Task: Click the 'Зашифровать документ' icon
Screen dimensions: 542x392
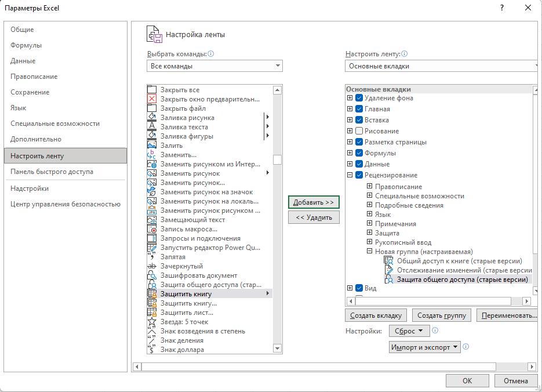Action: point(152,275)
